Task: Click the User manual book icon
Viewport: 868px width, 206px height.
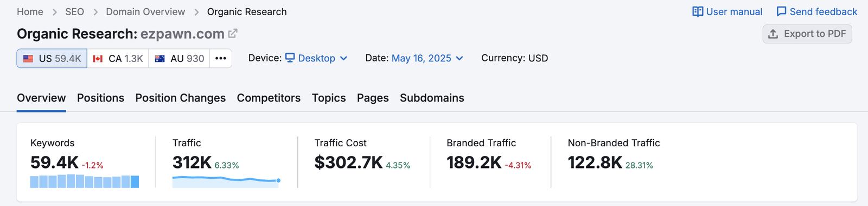Action: [x=698, y=12]
